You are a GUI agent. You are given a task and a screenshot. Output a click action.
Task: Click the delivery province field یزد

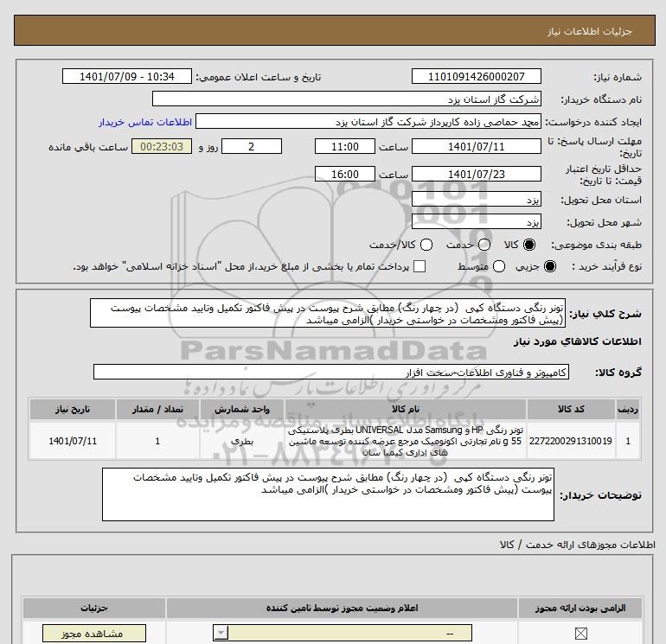pos(476,199)
